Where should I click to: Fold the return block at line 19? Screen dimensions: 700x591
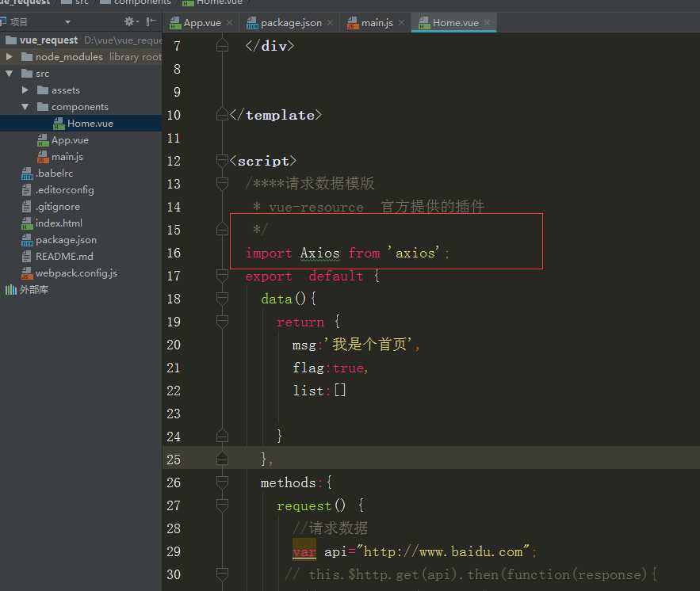pos(222,321)
